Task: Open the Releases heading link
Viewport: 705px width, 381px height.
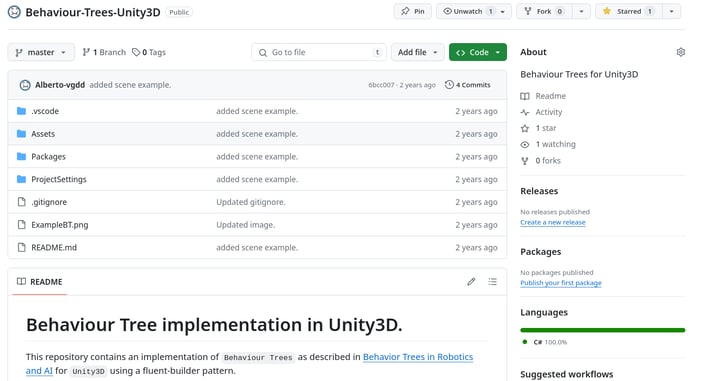Action: pyautogui.click(x=539, y=191)
